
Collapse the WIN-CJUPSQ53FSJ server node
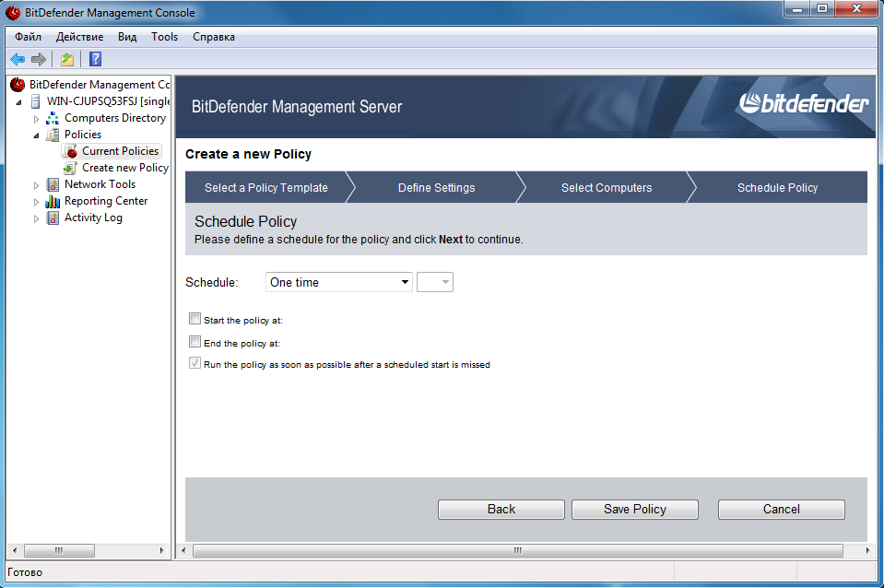(19, 102)
